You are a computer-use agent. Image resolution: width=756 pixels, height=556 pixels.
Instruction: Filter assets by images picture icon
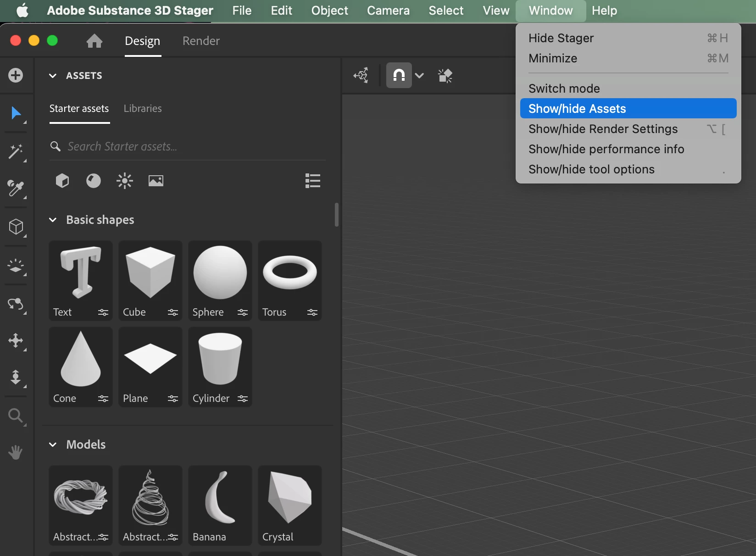[156, 181]
